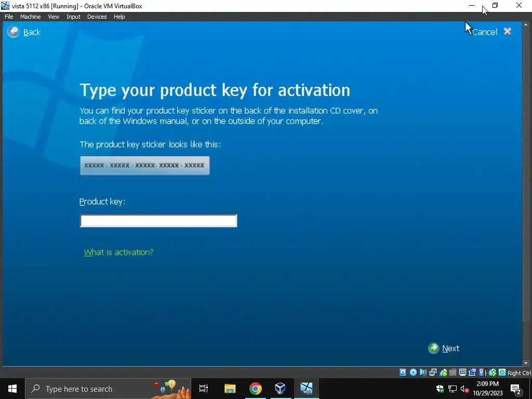Click the Next text link
The width and height of the screenshot is (532, 399).
pos(450,349)
